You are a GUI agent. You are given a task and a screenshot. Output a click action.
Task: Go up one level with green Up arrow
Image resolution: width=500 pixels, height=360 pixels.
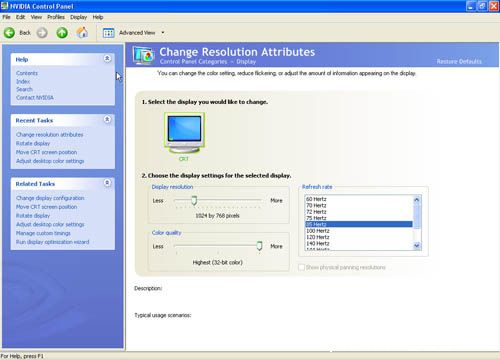(62, 33)
